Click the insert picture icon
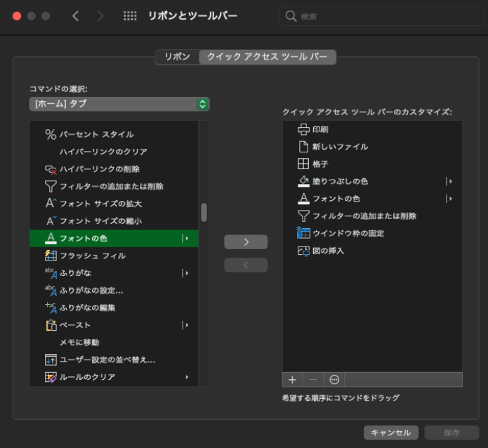Viewport: 488px width, 448px height. pyautogui.click(x=303, y=251)
